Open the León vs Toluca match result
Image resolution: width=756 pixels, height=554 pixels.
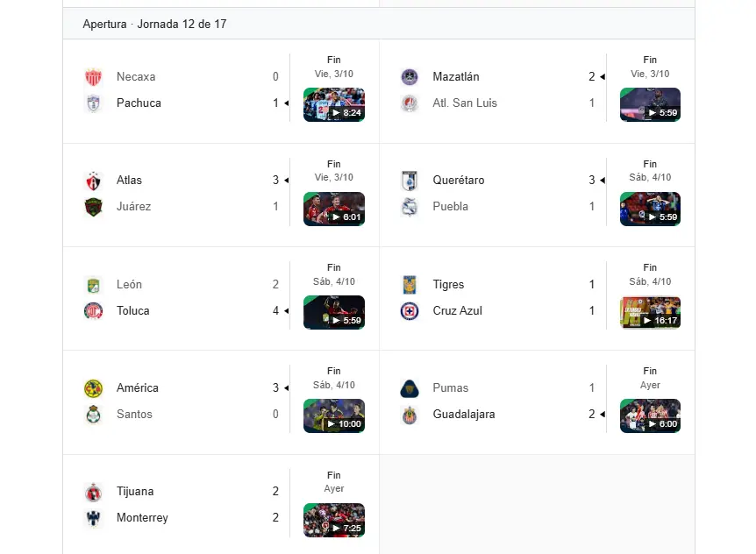pos(193,298)
